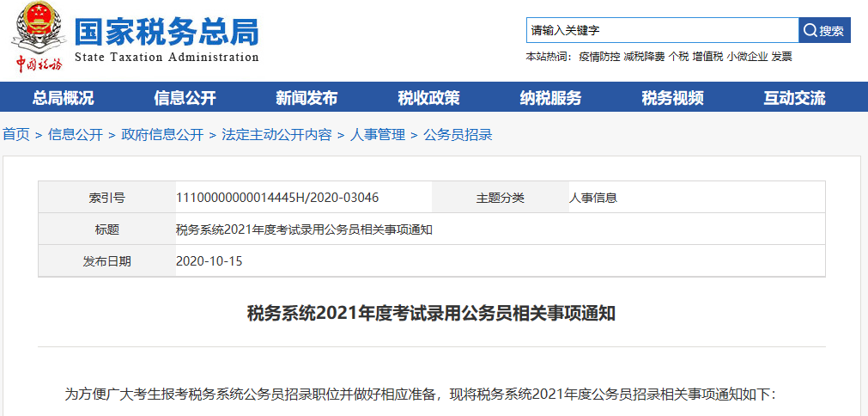Click the 发票 hot word link
This screenshot has width=868, height=416.
(781, 57)
